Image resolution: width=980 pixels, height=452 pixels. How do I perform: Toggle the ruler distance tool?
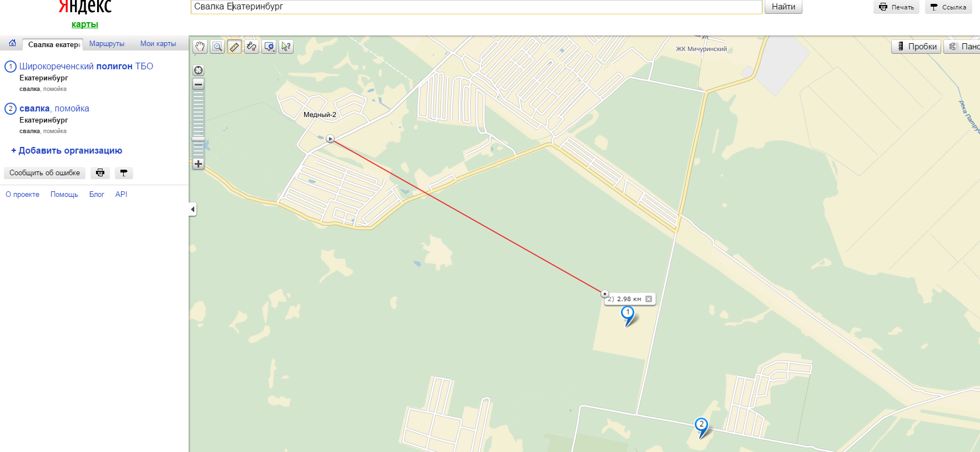coord(235,47)
